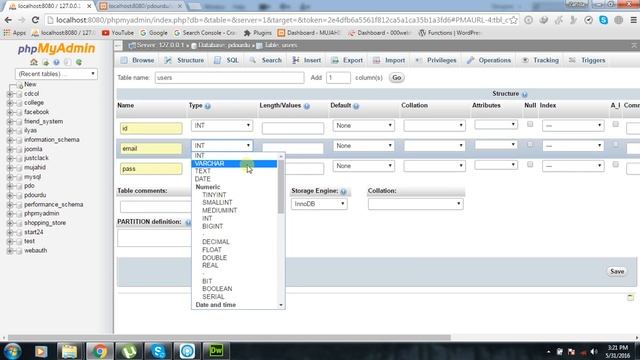This screenshot has width=640, height=360.
Task: Switch to the Structure tab
Action: pos(184,60)
